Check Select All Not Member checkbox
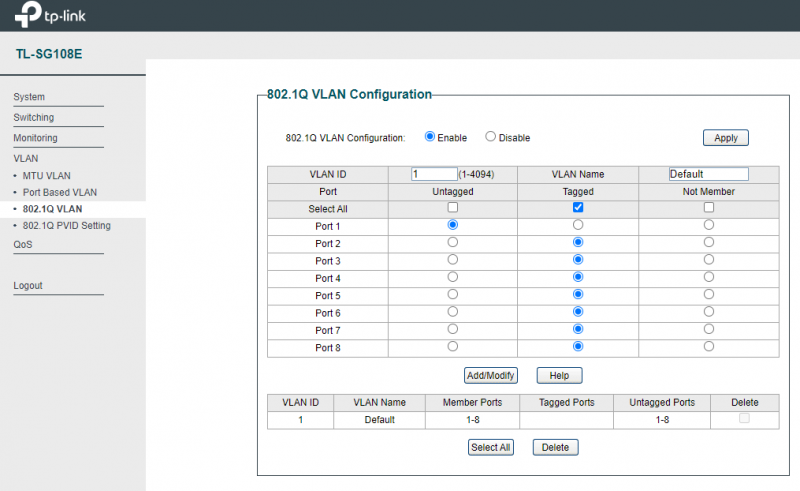The image size is (800, 491). coord(709,208)
